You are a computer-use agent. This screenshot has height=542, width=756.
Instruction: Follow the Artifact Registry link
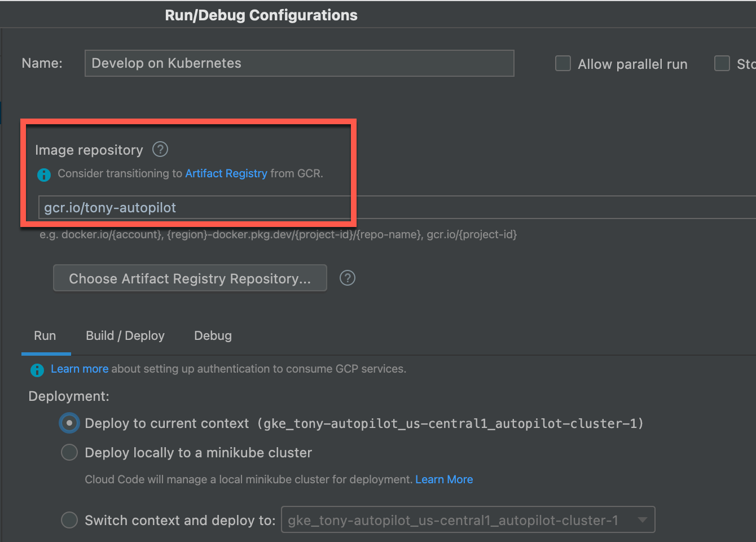click(226, 173)
